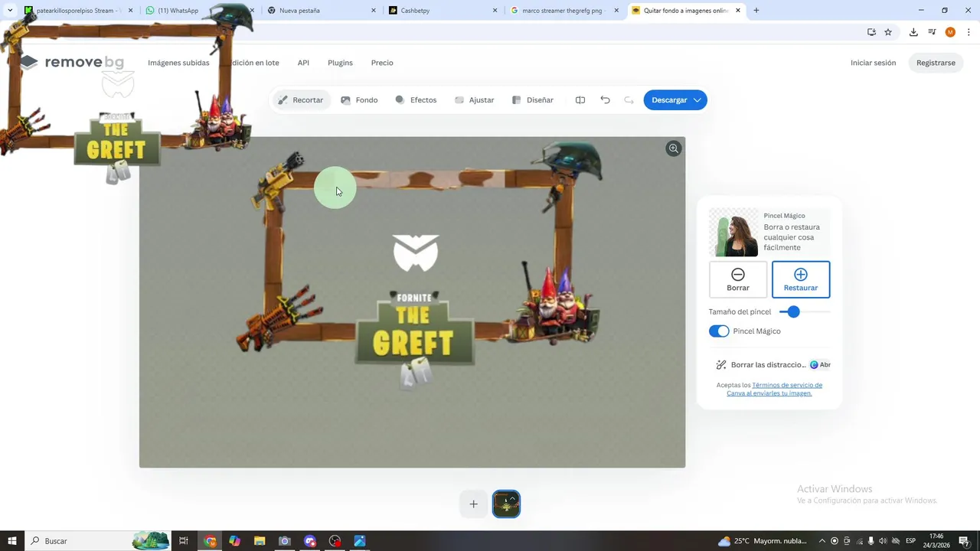Zoom into the canvas with magnifier icon
Viewport: 980px width, 551px height.
[673, 148]
